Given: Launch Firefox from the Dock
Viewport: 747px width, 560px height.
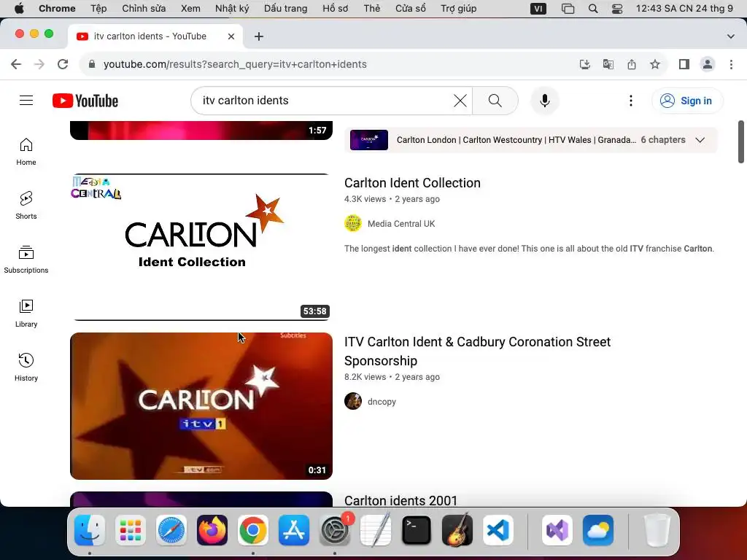Looking at the screenshot, I should point(212,530).
